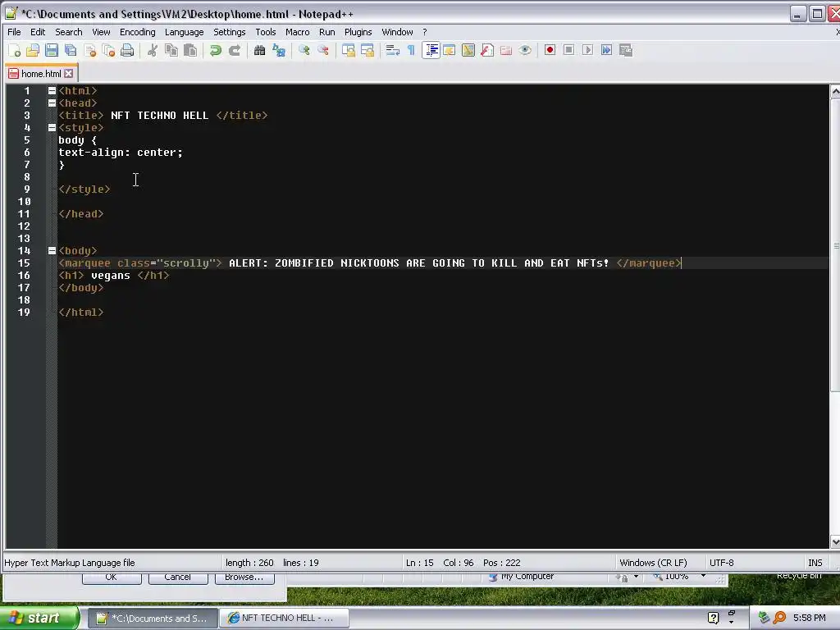Create a new document with New icon
This screenshot has width=840, height=630.
point(15,50)
